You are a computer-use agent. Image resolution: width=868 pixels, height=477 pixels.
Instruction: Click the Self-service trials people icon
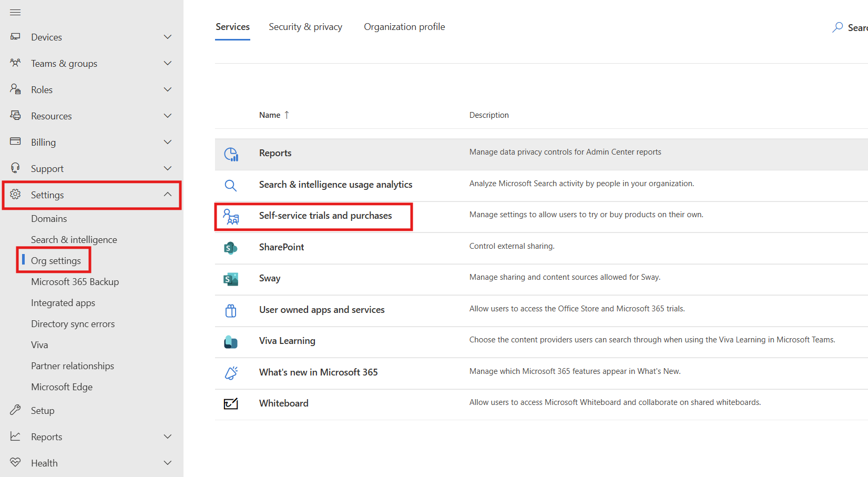[x=231, y=217]
